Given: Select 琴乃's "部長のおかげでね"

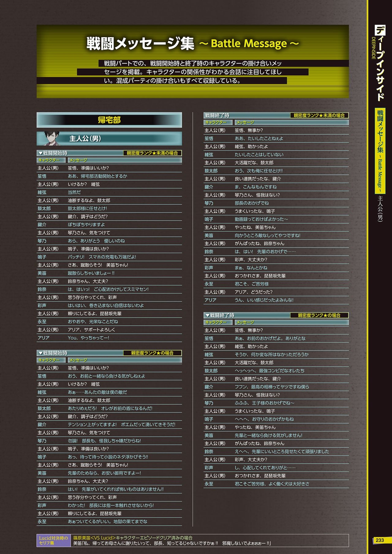Looking at the screenshot, I should [252, 203].
